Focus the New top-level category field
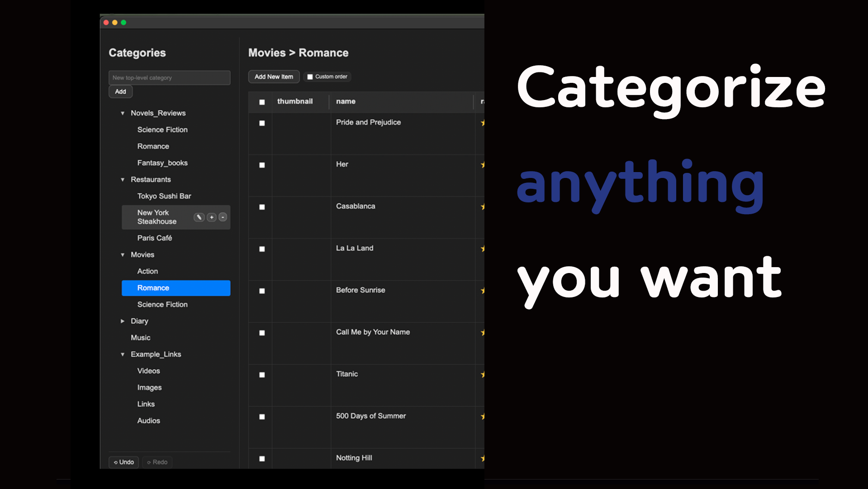The width and height of the screenshot is (868, 489). [169, 78]
